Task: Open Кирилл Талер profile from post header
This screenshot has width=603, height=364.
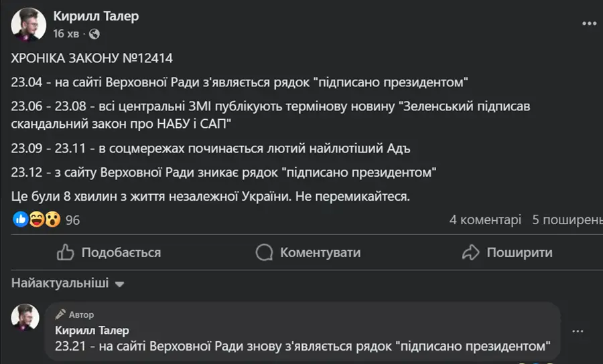Action: coord(96,16)
